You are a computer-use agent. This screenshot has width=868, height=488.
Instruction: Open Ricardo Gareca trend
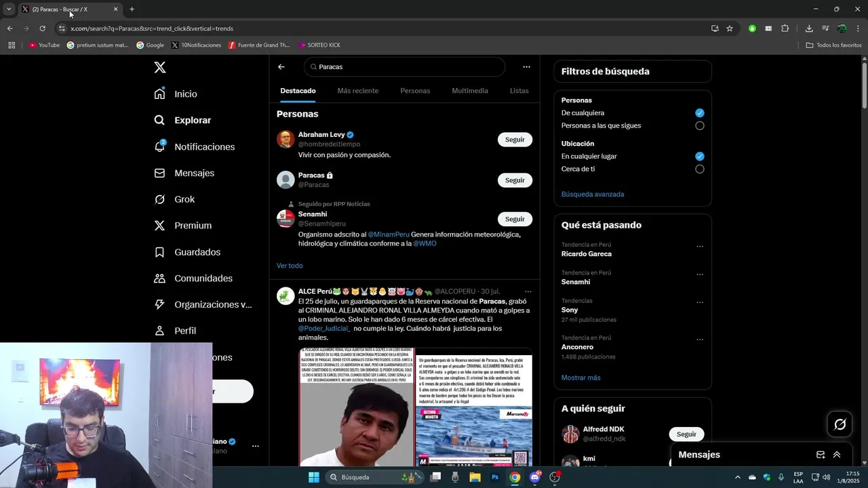pos(587,254)
